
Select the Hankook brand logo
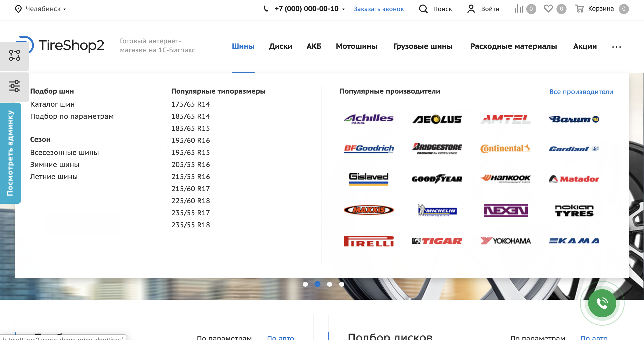(506, 179)
